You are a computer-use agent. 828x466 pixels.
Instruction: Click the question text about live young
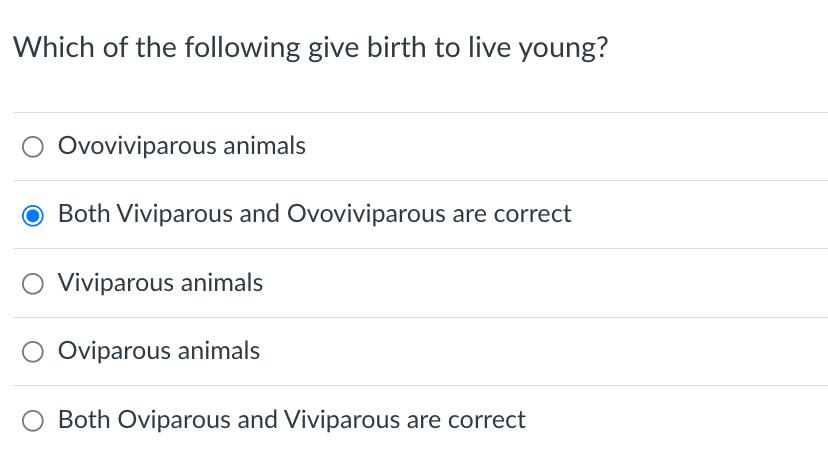[310, 48]
